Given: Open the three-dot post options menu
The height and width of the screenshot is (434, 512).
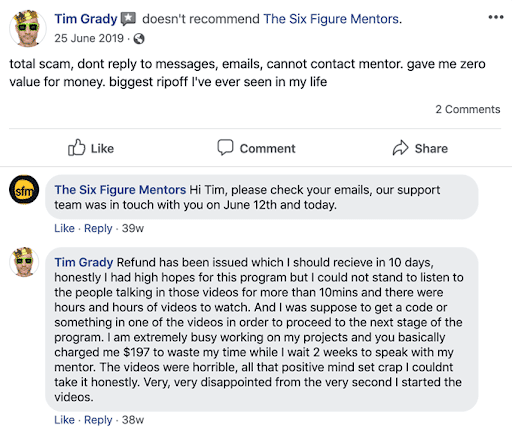Looking at the screenshot, I should coord(496,17).
